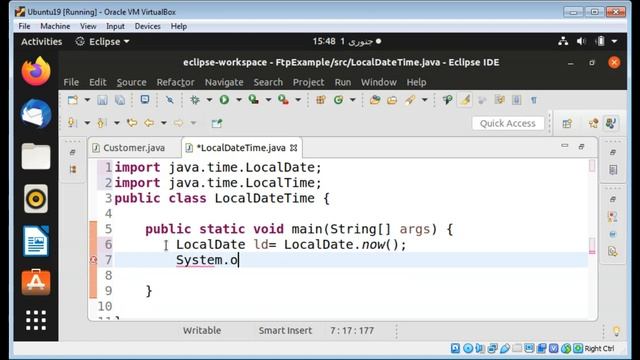
Task: Open Thunderbird Mail from the dock
Action: click(x=36, y=114)
